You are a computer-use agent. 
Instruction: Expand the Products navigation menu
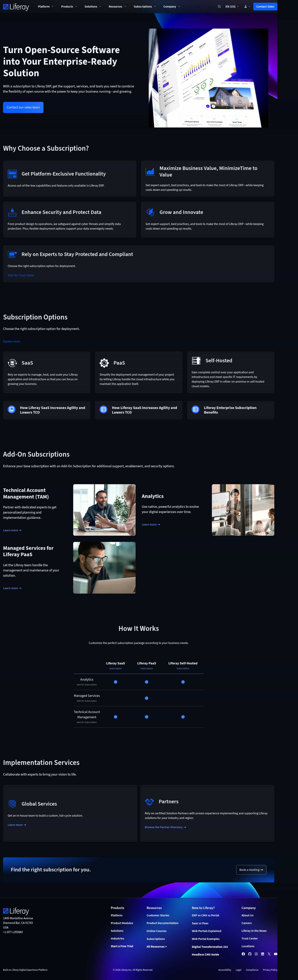[x=69, y=7]
